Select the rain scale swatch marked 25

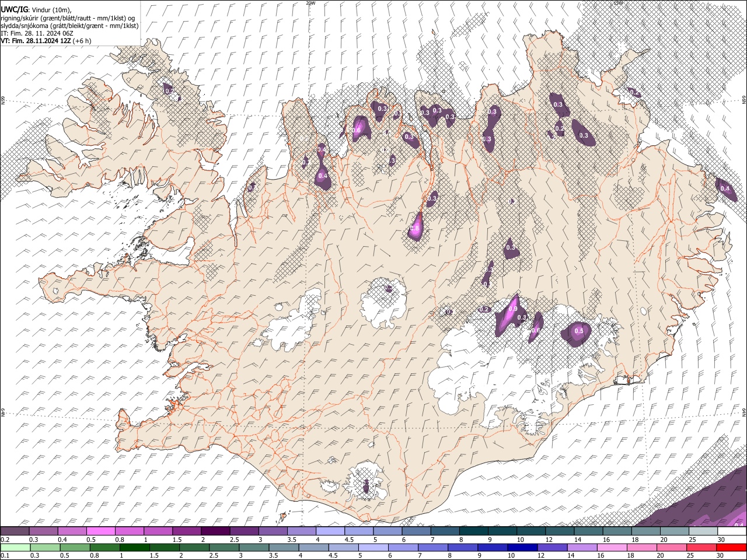[x=701, y=547]
